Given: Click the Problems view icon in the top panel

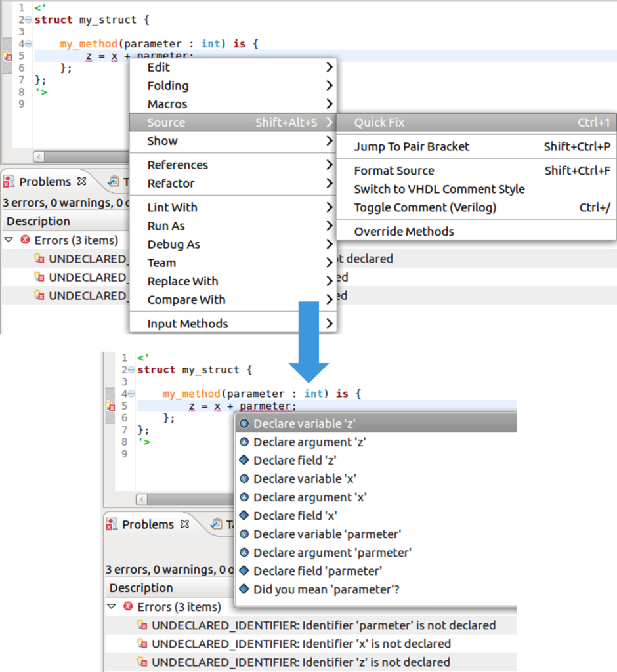Looking at the screenshot, I should 9,182.
